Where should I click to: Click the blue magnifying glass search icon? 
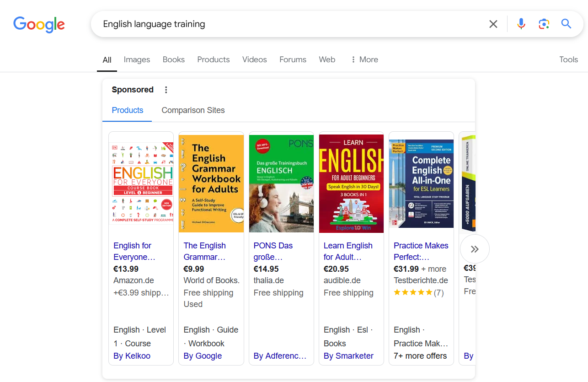coord(566,24)
